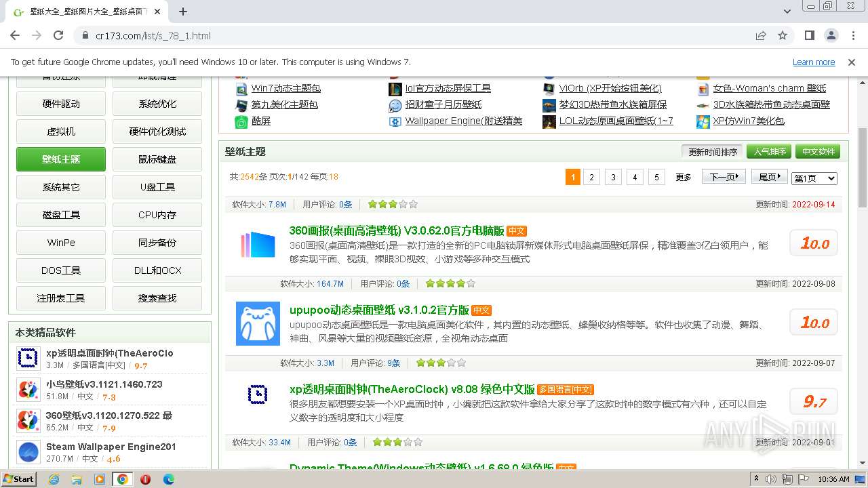The image size is (868, 488).
Task: Click the sidebar xp透明桌面时钟 icon
Action: point(28,359)
